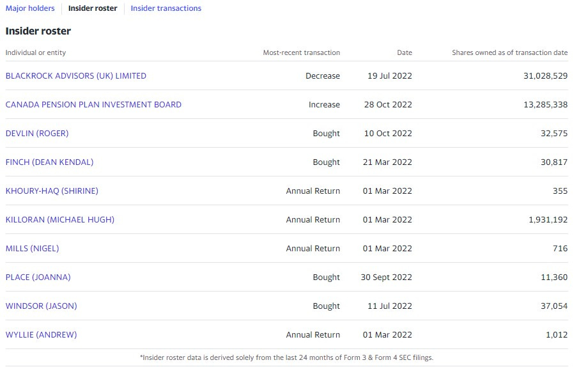Click the WINDSOR (JASON) link

(42, 306)
